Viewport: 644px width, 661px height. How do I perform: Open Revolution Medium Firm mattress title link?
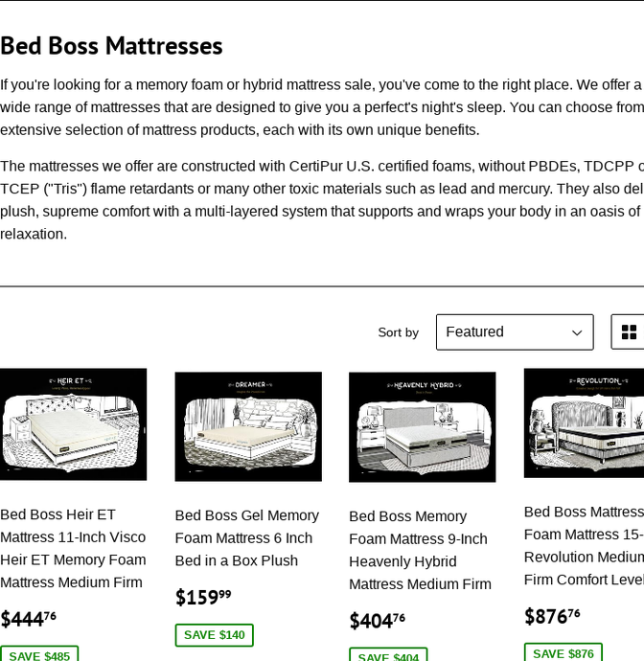tap(585, 546)
